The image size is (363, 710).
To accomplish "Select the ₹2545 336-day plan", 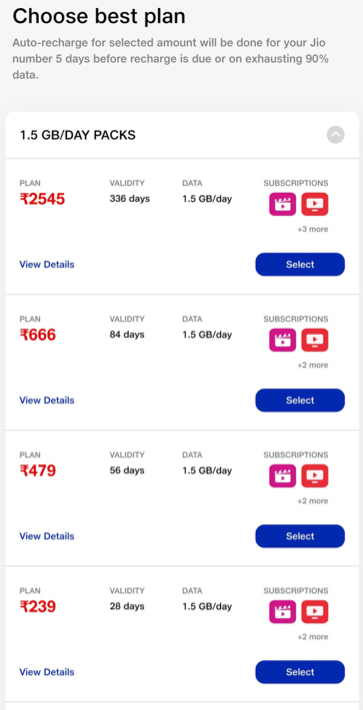I will coord(300,264).
